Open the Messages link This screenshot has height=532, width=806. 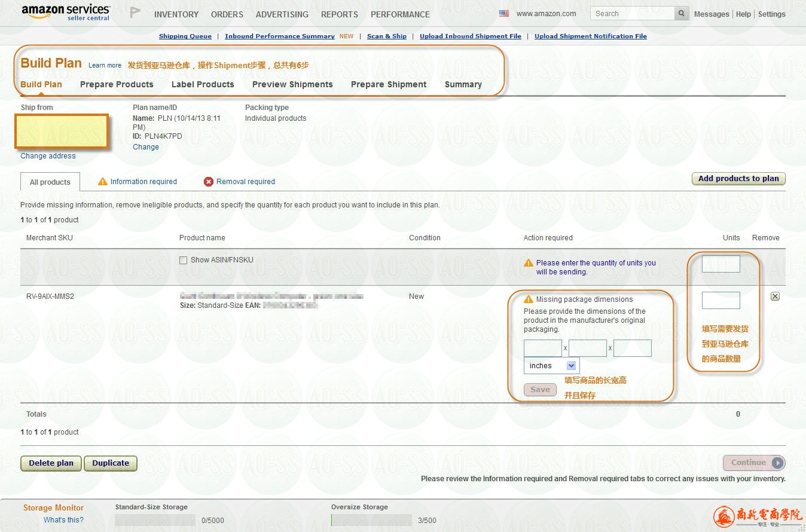(712, 14)
